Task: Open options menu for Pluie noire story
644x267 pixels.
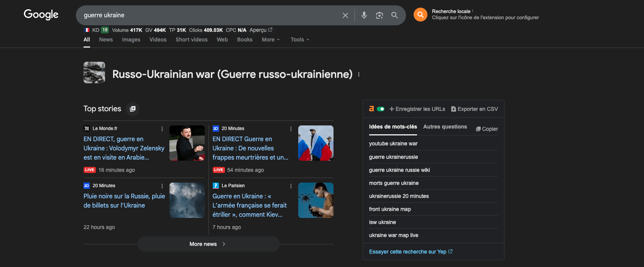Action: click(x=162, y=186)
